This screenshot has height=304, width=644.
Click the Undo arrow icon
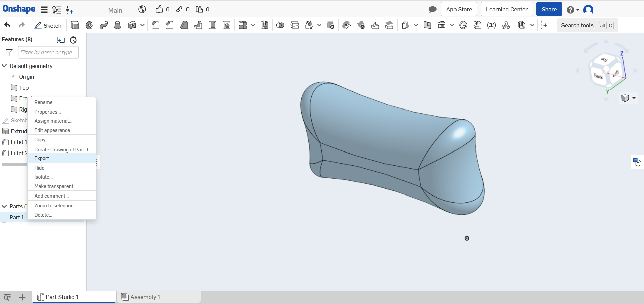(7, 25)
